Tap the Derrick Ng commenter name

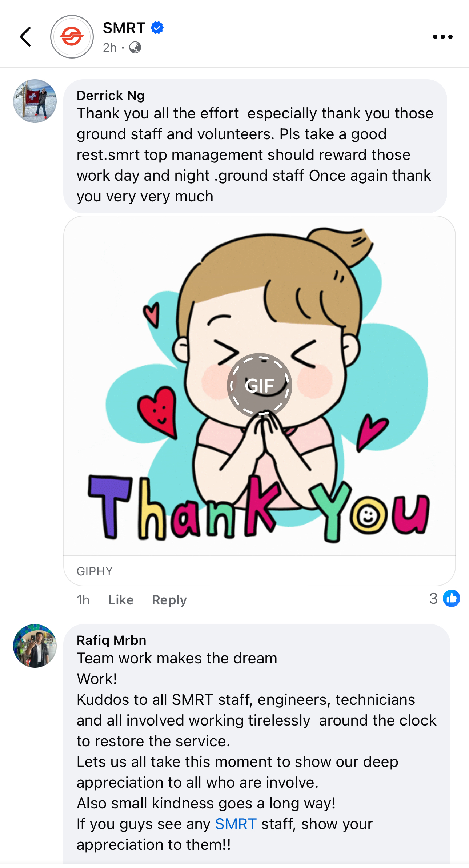pos(111,95)
